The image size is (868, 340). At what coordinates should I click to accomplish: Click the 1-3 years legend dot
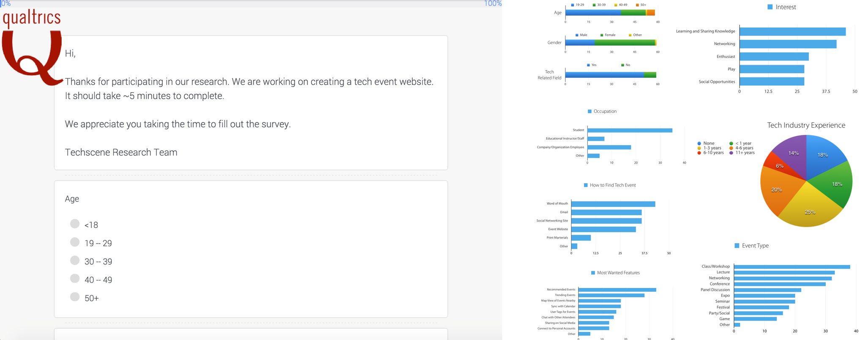tap(699, 148)
